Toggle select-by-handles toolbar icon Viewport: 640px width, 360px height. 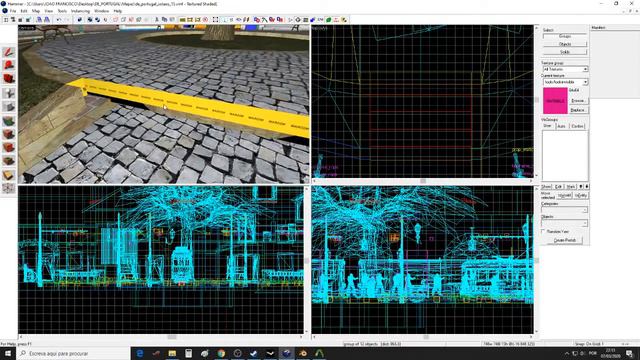(x=216, y=19)
